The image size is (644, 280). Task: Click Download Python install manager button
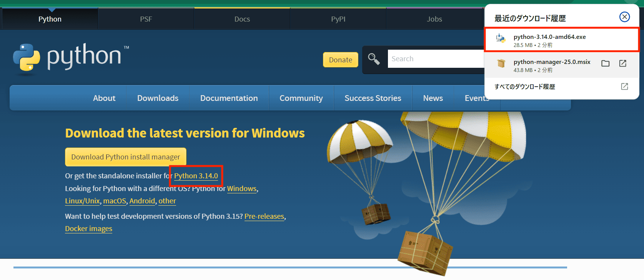coord(126,157)
